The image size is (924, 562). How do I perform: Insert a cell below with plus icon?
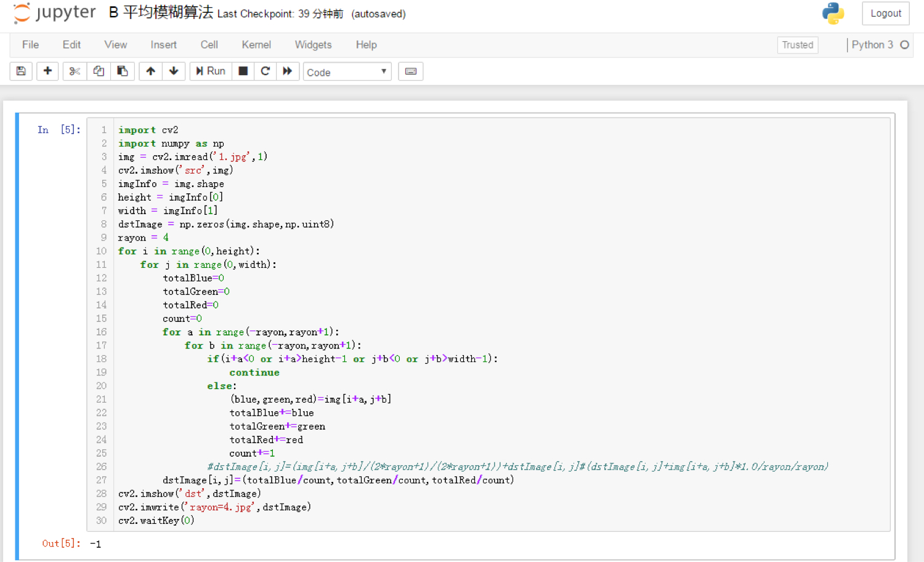tap(47, 71)
